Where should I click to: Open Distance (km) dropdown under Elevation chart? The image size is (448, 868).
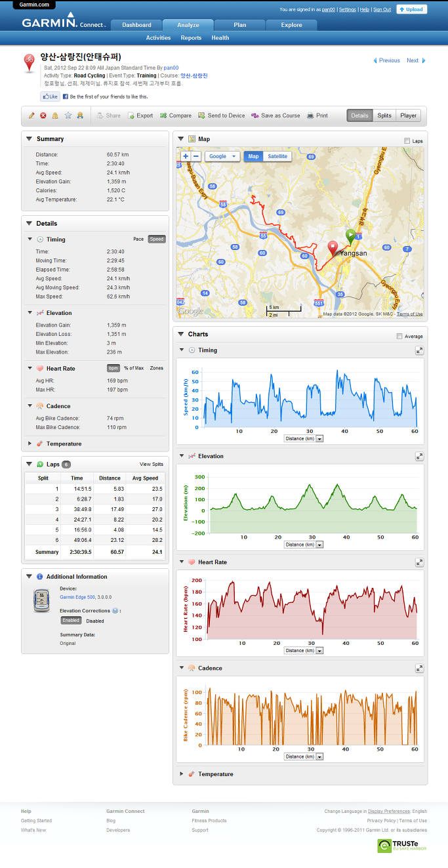tap(304, 545)
